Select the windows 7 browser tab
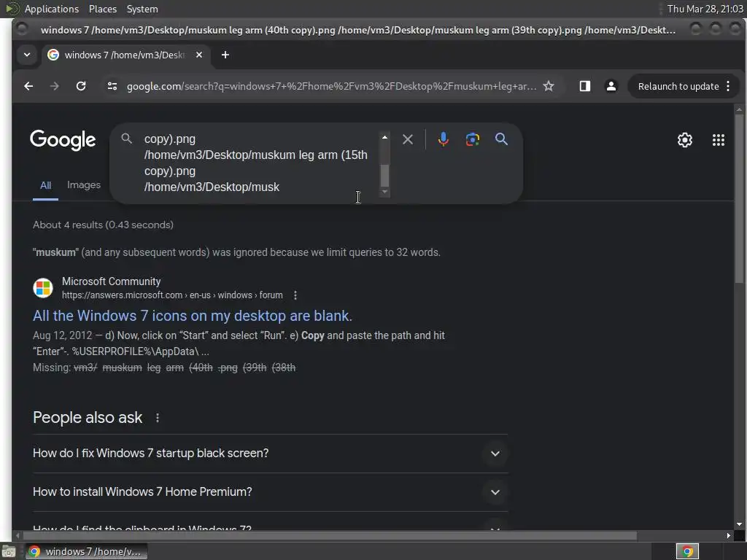The height and width of the screenshot is (560, 747). pyautogui.click(x=125, y=55)
